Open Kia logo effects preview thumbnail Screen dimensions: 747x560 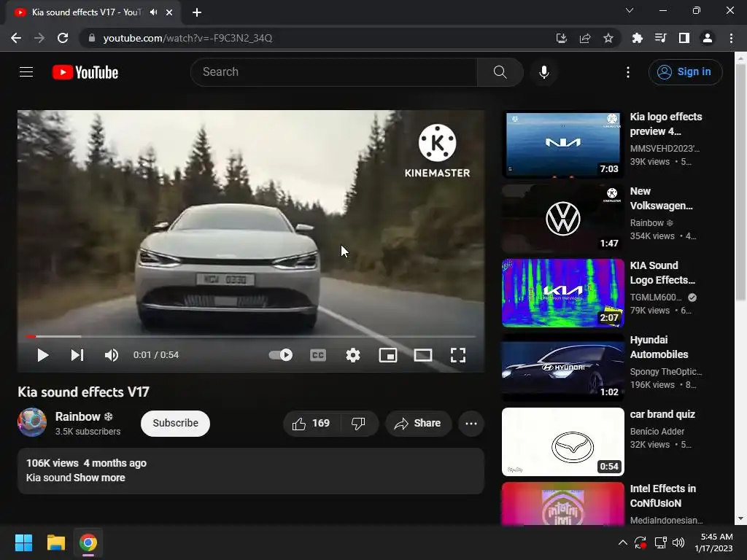click(562, 144)
